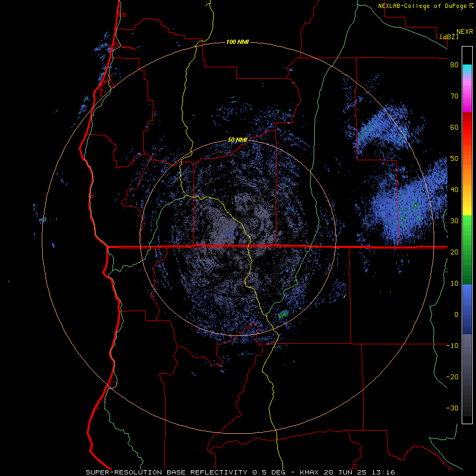Click the Super-Resolution Base Reflectivity caption
The image size is (476, 476).
click(x=241, y=472)
